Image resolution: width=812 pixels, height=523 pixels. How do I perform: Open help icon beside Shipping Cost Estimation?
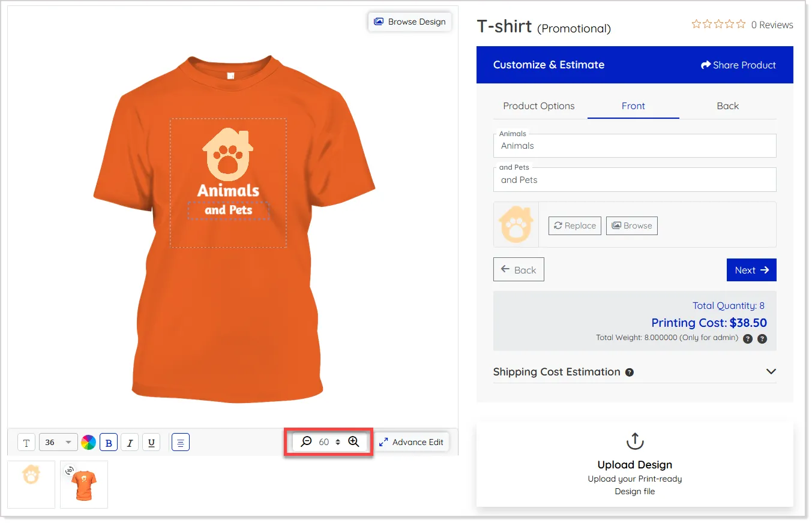pyautogui.click(x=630, y=372)
